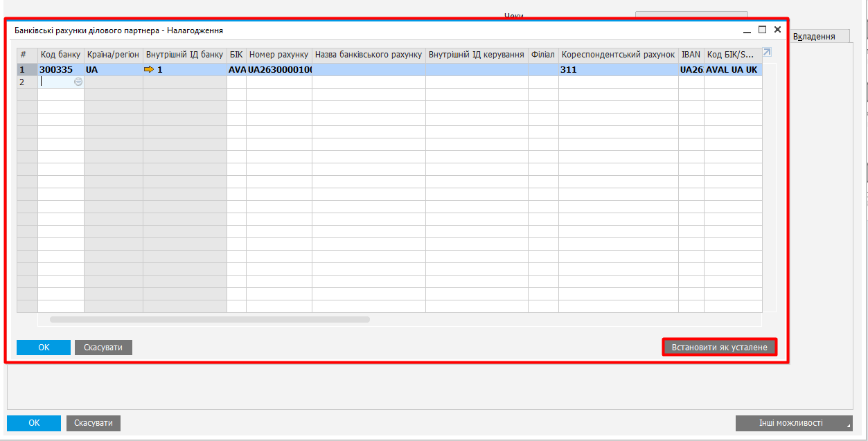Minimize the bank accounts setup window

click(747, 30)
